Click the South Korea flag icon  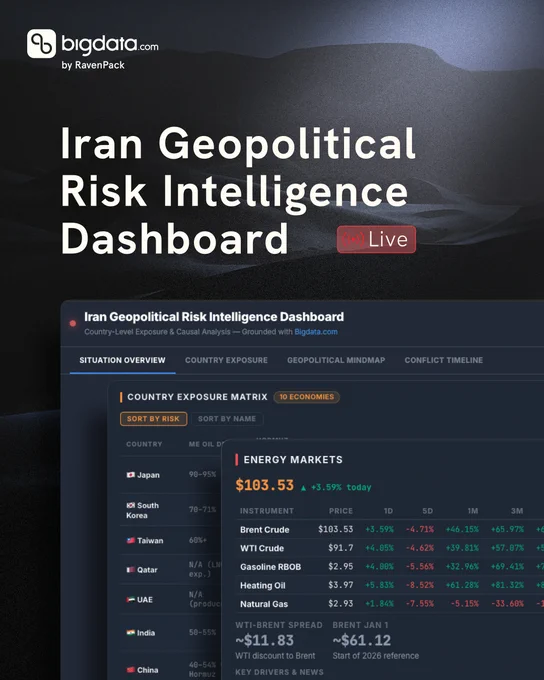coord(131,505)
